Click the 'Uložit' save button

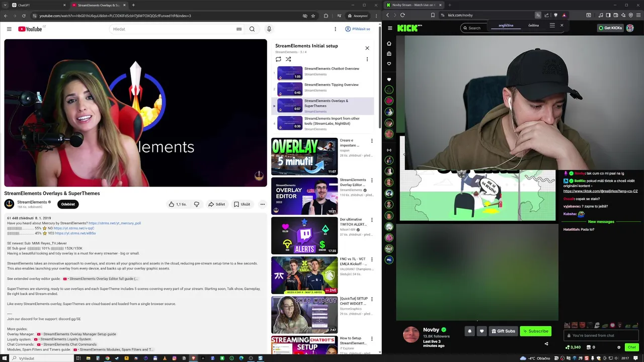point(242,204)
